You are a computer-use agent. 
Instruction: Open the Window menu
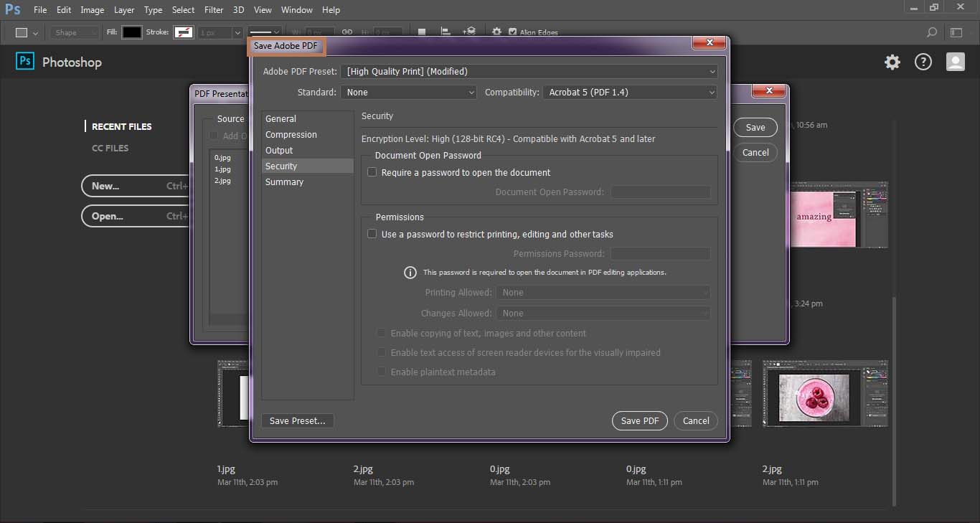(296, 10)
